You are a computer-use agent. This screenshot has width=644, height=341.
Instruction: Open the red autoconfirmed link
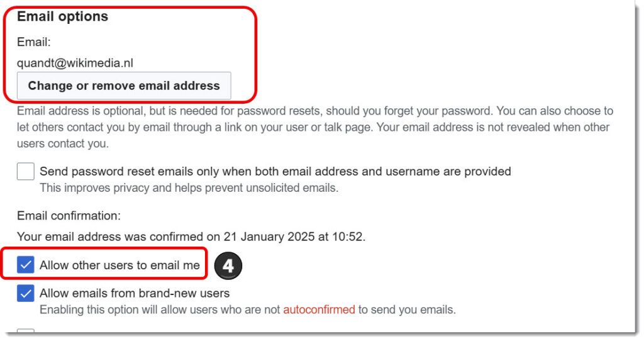coord(319,310)
